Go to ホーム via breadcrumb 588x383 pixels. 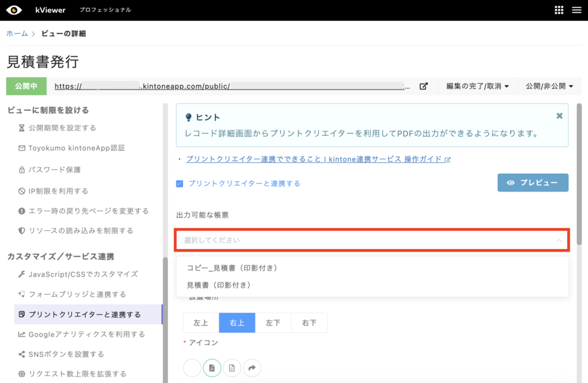[17, 33]
